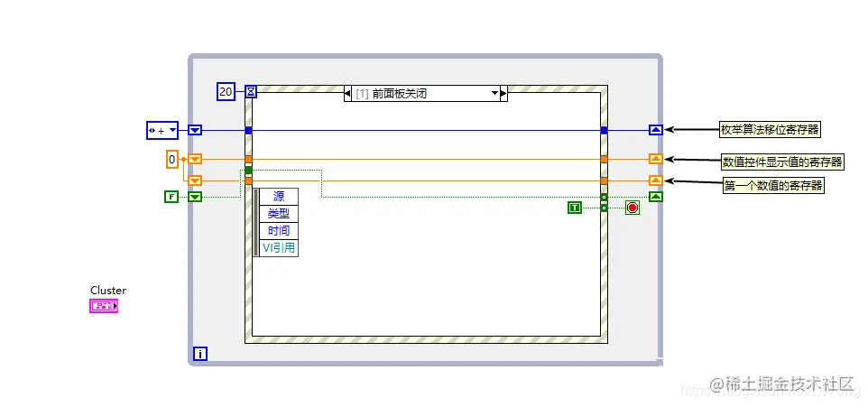Click the 数值控件显示值的寄存器 comment label

point(783,162)
